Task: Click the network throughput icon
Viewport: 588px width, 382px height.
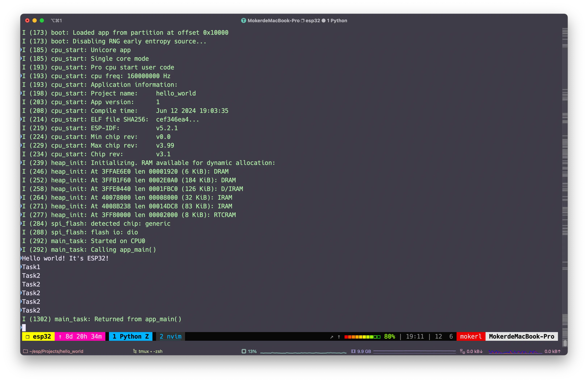Action: pyautogui.click(x=463, y=351)
